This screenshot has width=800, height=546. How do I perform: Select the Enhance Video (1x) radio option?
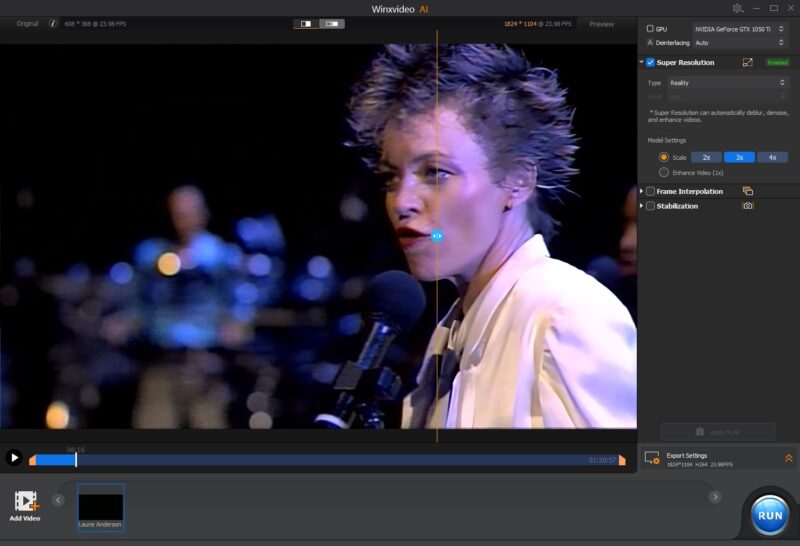point(664,173)
